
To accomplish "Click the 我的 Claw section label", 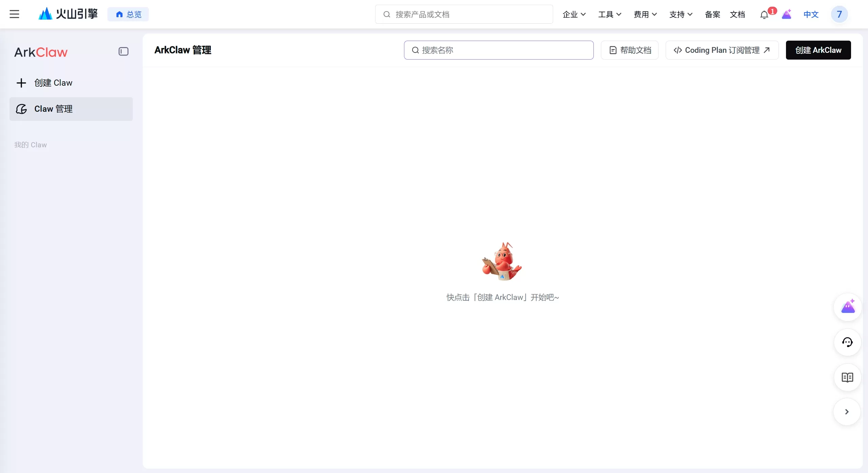I will pos(31,145).
